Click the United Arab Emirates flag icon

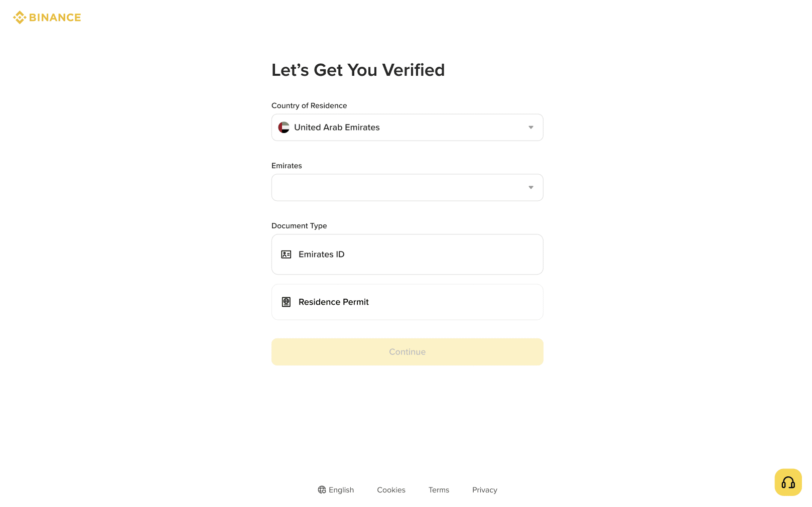click(284, 128)
